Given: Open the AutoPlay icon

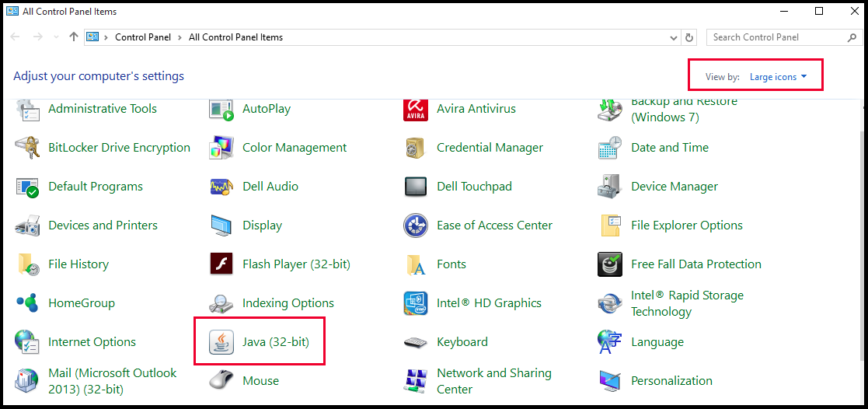Looking at the screenshot, I should [x=221, y=109].
